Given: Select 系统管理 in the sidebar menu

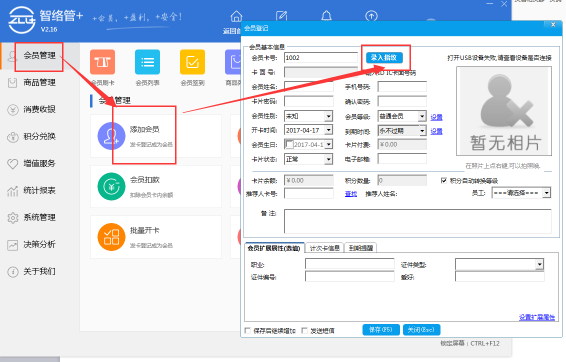Looking at the screenshot, I should coord(40,217).
